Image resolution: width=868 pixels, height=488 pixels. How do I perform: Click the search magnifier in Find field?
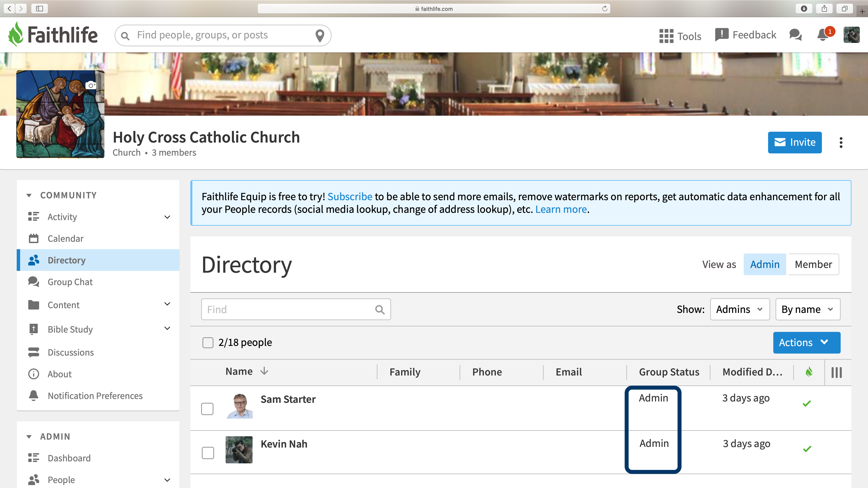pos(380,310)
